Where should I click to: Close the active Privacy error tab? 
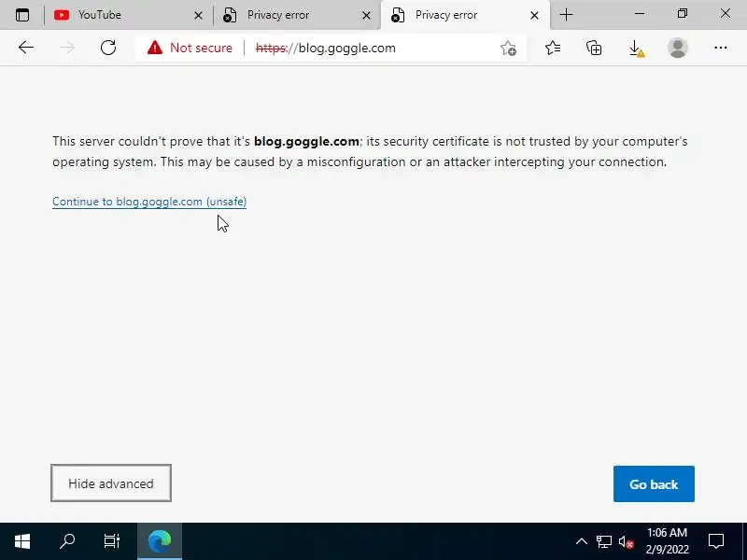[x=534, y=15]
